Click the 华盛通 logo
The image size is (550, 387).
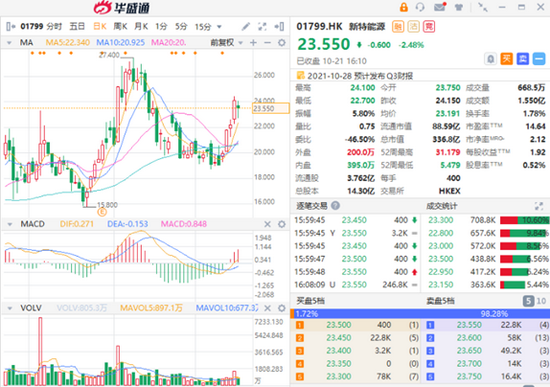121,8
